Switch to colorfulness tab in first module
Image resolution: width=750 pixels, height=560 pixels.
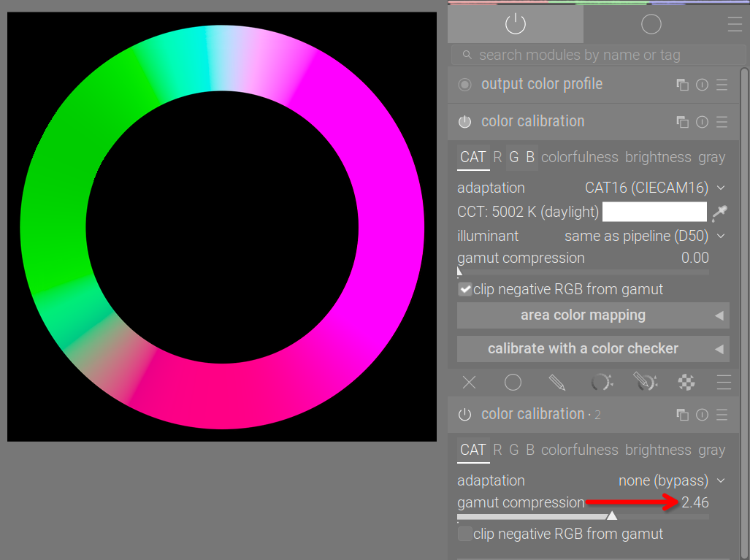(x=580, y=157)
